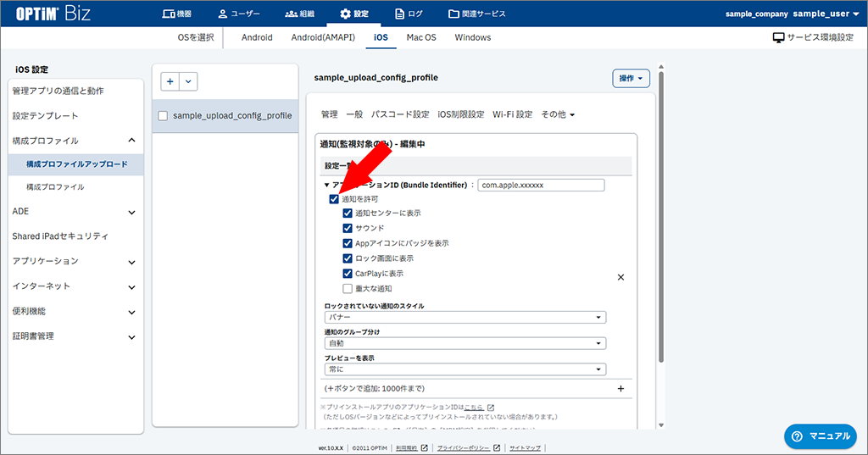This screenshot has width=868, height=455.
Task: Follow the こちら preinstalled app ID link
Action: [x=473, y=408]
